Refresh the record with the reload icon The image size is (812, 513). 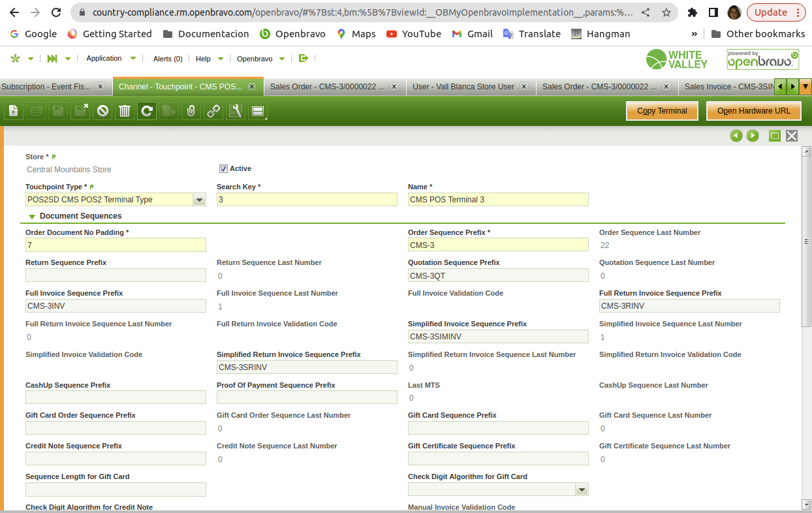pos(147,112)
